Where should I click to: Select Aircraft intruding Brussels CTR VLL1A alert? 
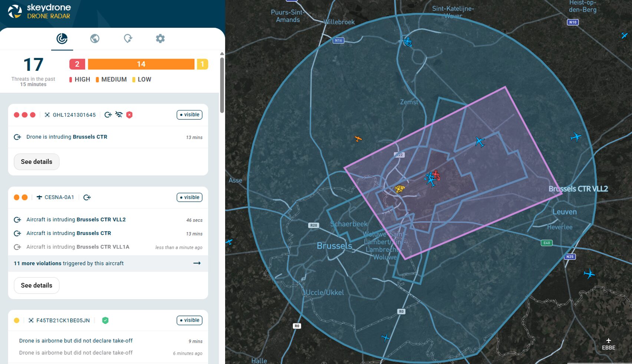(x=108, y=247)
